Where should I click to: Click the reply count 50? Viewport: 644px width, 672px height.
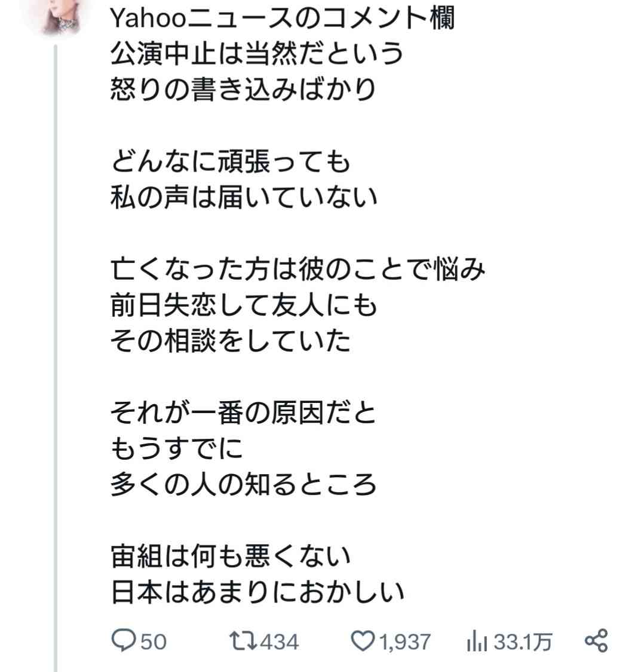point(154,642)
